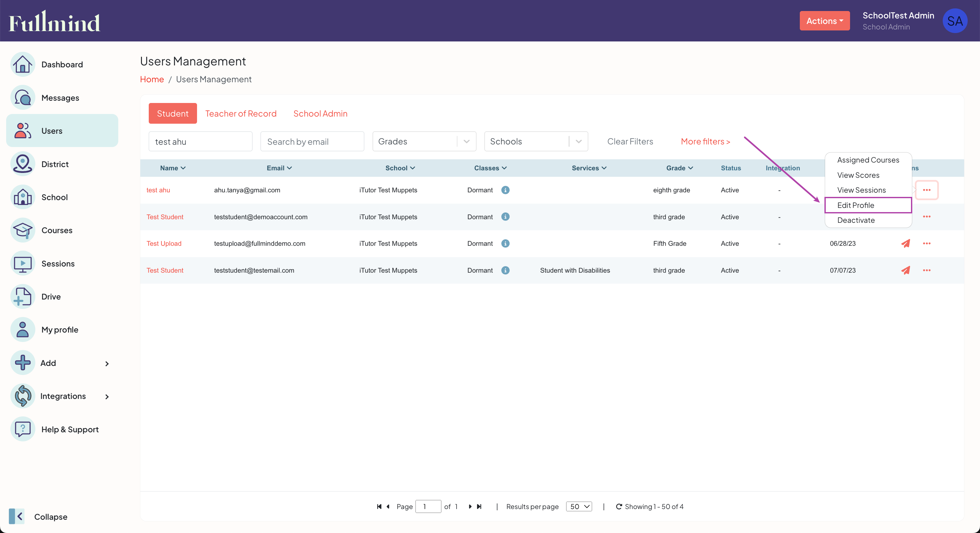Open the Drive section
This screenshot has width=980, height=533.
51,297
